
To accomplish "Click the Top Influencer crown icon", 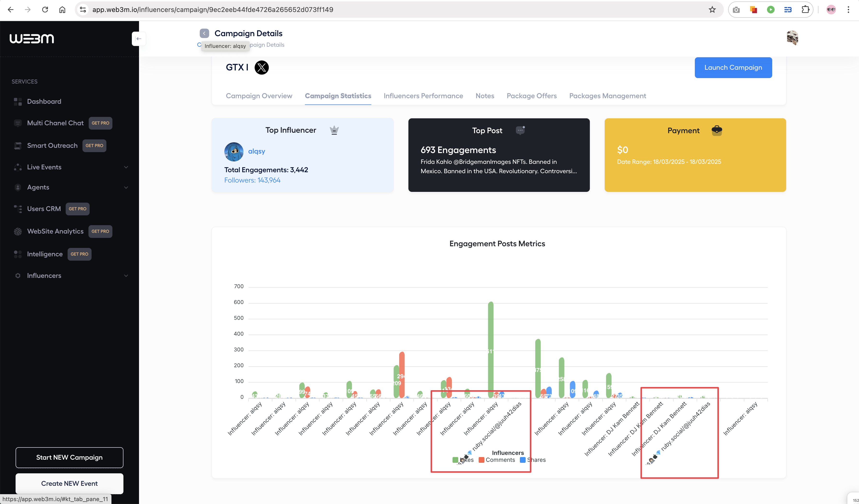I will point(334,130).
